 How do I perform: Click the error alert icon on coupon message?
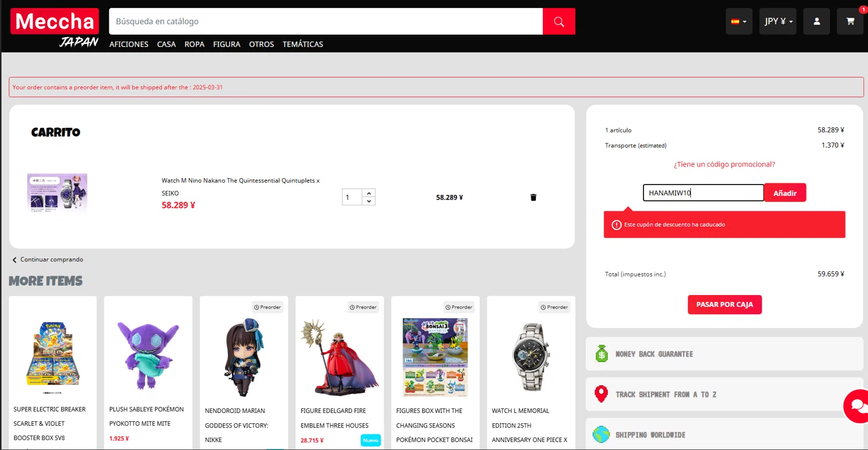[x=617, y=224]
